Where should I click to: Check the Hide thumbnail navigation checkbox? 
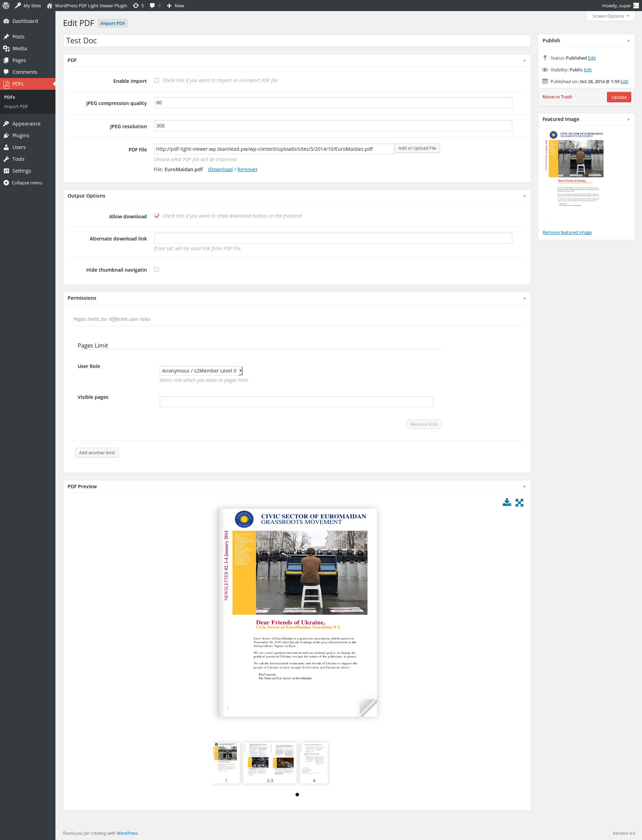click(x=157, y=269)
